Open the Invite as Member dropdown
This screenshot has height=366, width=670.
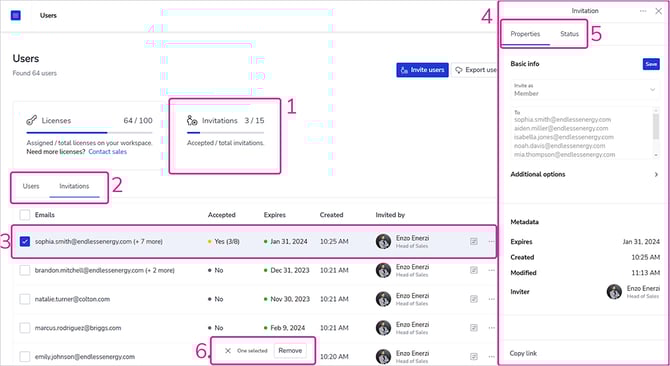coord(585,90)
